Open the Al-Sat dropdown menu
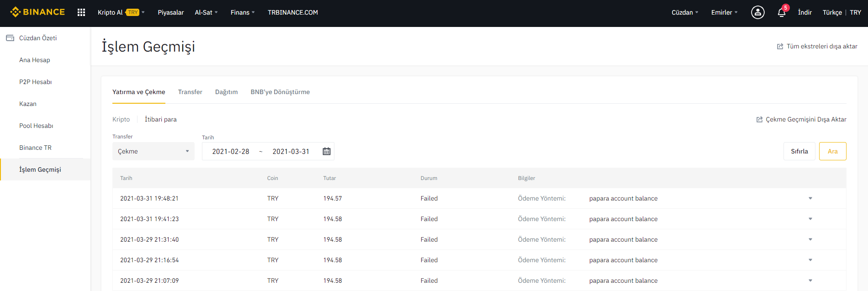Image resolution: width=868 pixels, height=291 pixels. [206, 12]
